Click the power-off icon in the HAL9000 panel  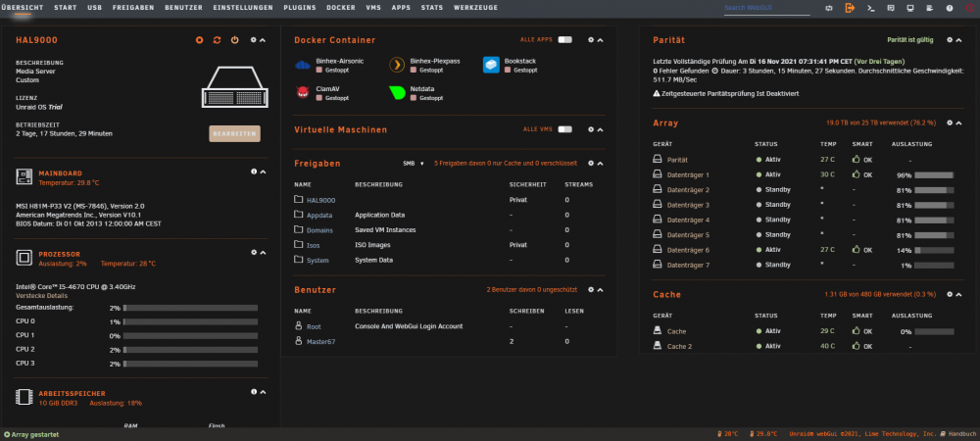[x=234, y=40]
